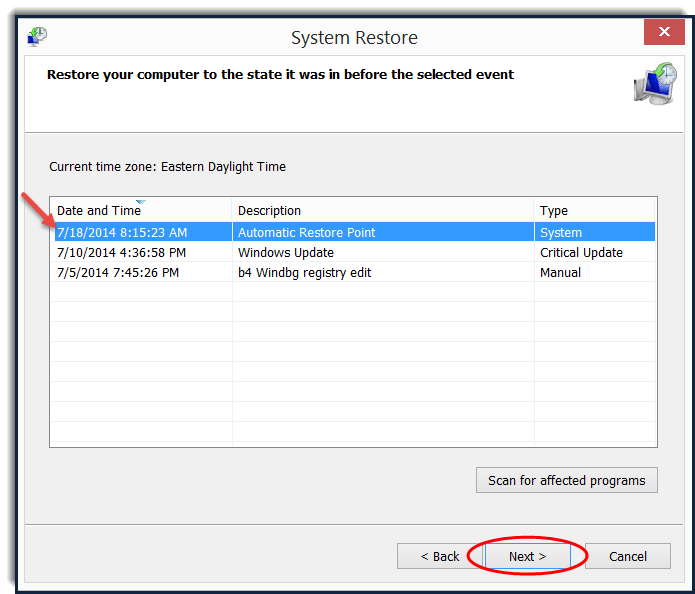The width and height of the screenshot is (695, 594).
Task: Click the Manual type cell
Action: [x=595, y=272]
